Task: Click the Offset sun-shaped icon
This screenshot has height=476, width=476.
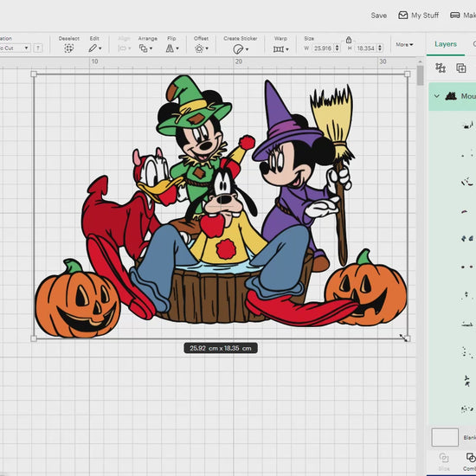Action: pos(199,48)
